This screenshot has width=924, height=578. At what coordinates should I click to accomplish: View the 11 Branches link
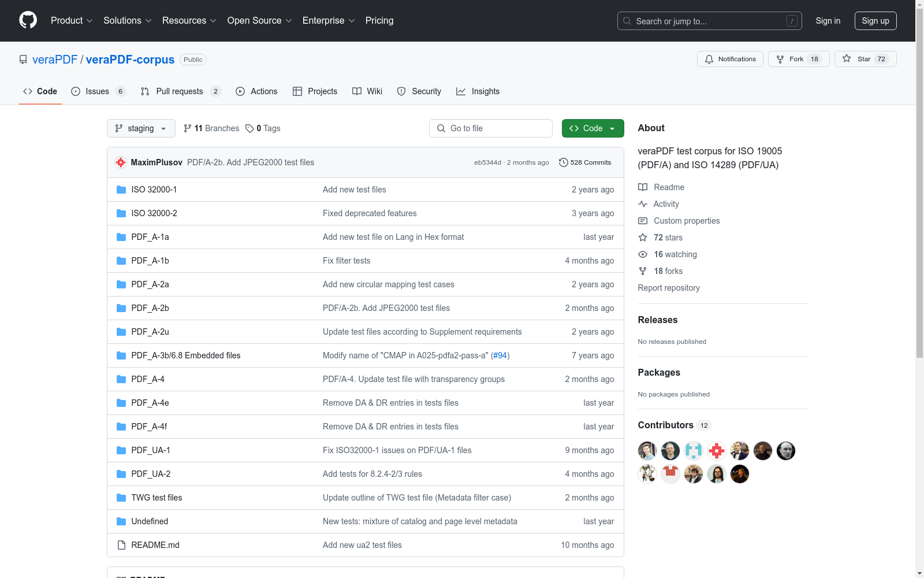(211, 128)
